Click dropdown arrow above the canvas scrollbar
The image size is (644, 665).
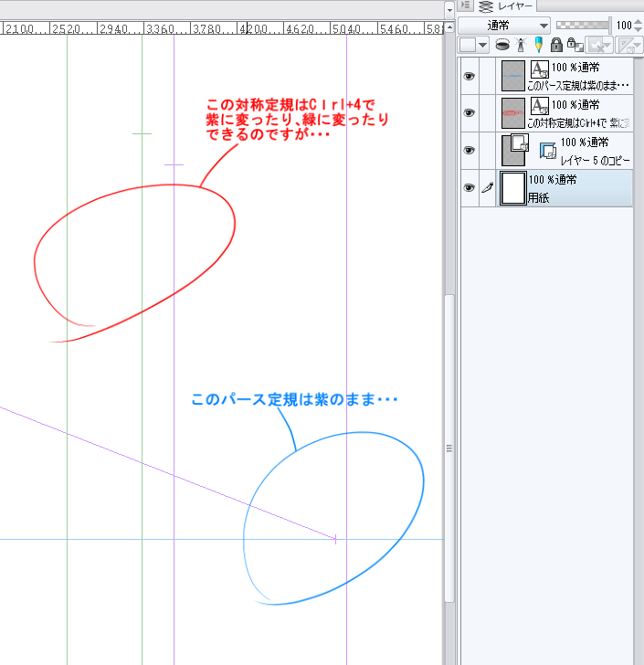(449, 10)
